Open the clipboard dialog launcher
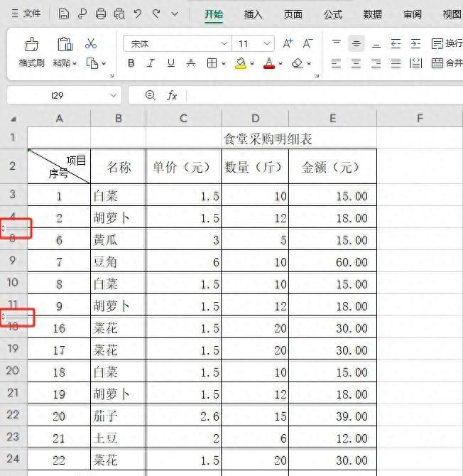The width and height of the screenshot is (463, 476). pos(111,75)
